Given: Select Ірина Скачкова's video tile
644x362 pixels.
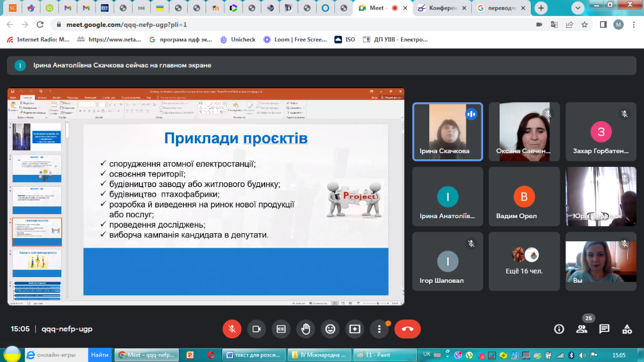Looking at the screenshot, I should pyautogui.click(x=448, y=131).
